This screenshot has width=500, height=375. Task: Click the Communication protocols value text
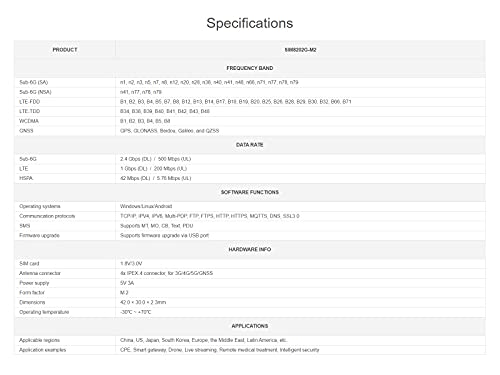coord(210,216)
